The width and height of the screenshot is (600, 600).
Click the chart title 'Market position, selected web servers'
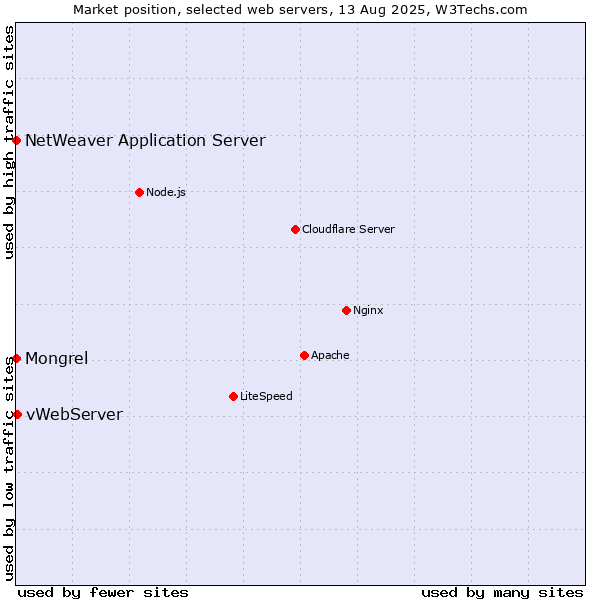[202, 10]
